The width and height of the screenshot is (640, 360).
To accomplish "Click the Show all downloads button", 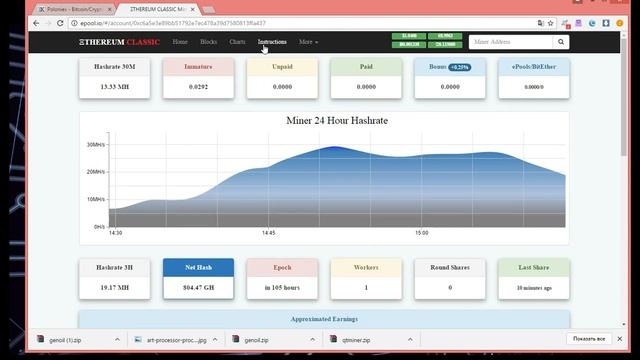I will pos(589,339).
